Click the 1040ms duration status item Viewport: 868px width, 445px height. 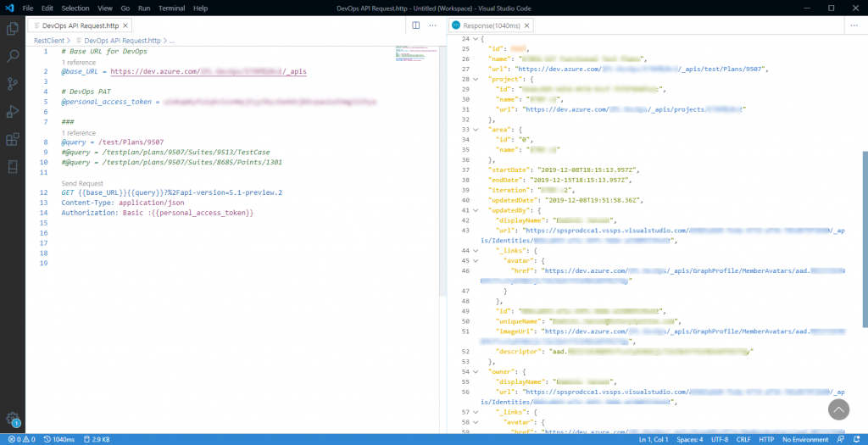[x=59, y=439]
